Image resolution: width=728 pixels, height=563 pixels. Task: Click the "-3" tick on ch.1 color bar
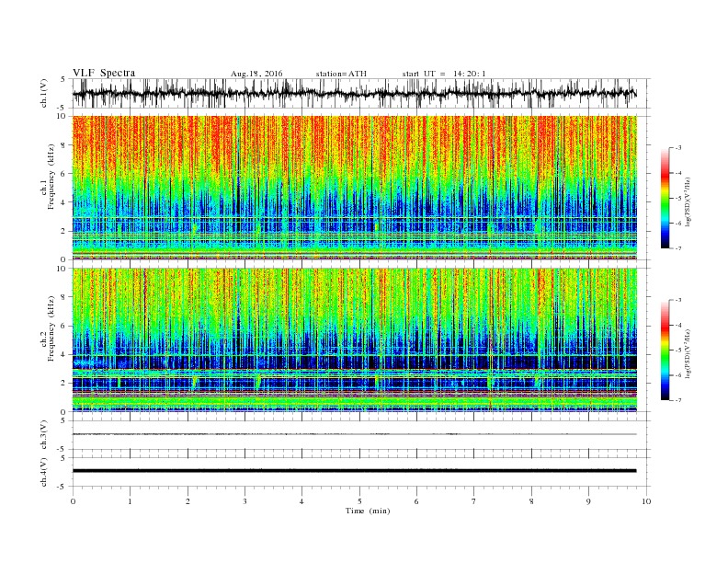coord(678,148)
